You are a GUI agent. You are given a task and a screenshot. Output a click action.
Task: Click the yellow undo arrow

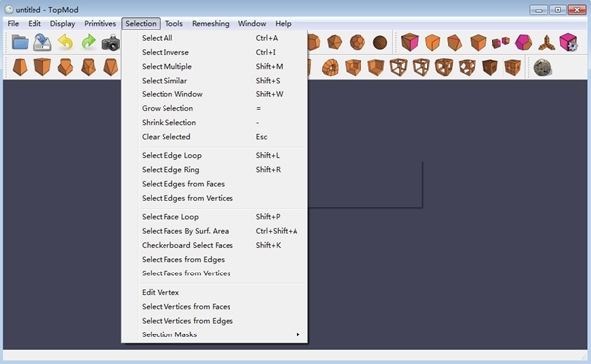pos(66,42)
